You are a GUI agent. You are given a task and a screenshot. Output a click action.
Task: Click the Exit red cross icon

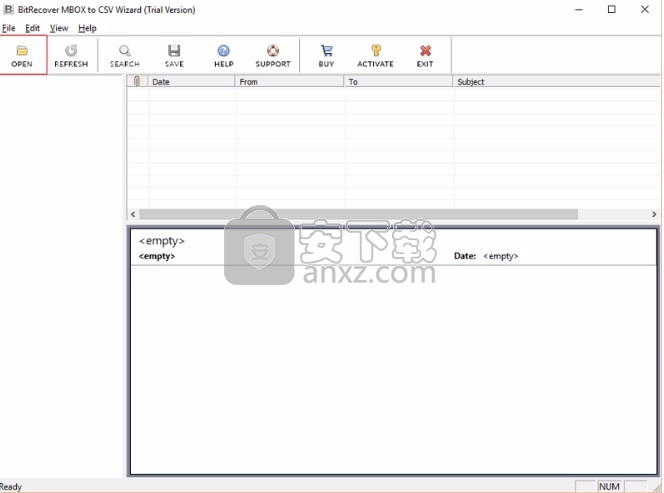tap(425, 50)
